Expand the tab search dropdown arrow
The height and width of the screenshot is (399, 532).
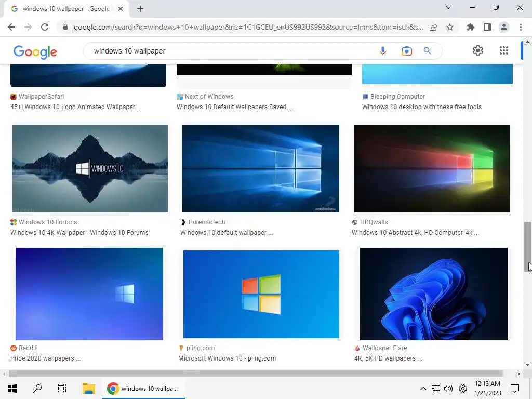pyautogui.click(x=448, y=7)
